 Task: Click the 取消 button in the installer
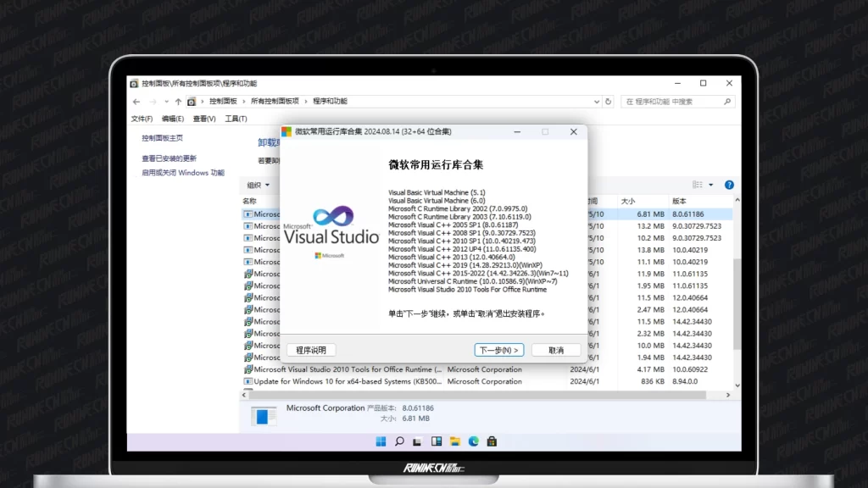(556, 350)
